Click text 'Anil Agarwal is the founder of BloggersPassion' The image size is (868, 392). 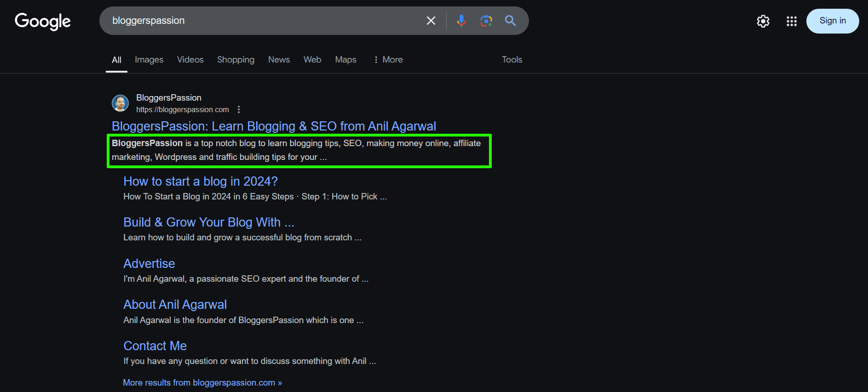click(x=213, y=320)
